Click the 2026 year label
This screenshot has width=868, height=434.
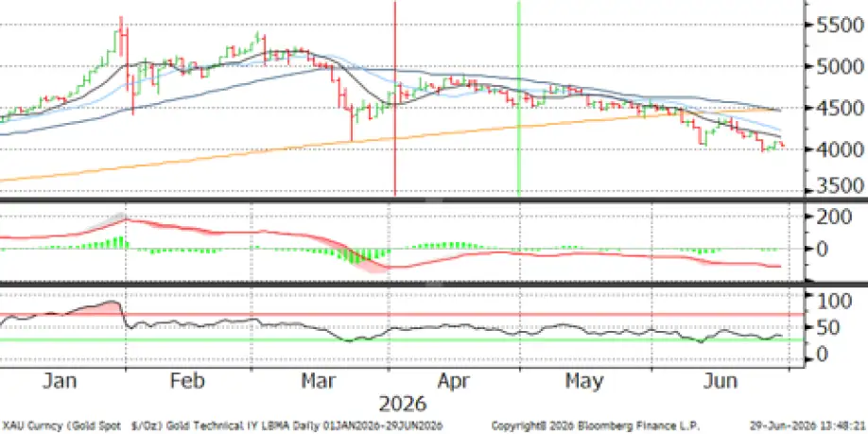point(403,404)
